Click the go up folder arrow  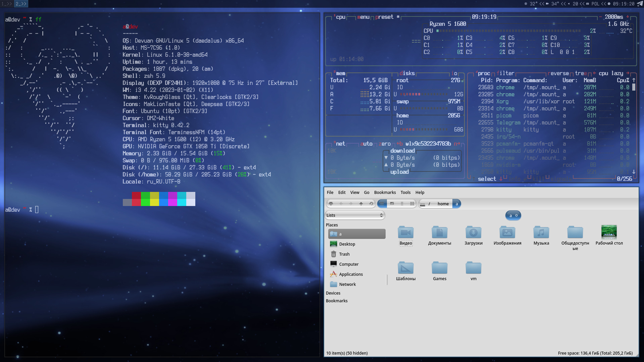point(361,204)
